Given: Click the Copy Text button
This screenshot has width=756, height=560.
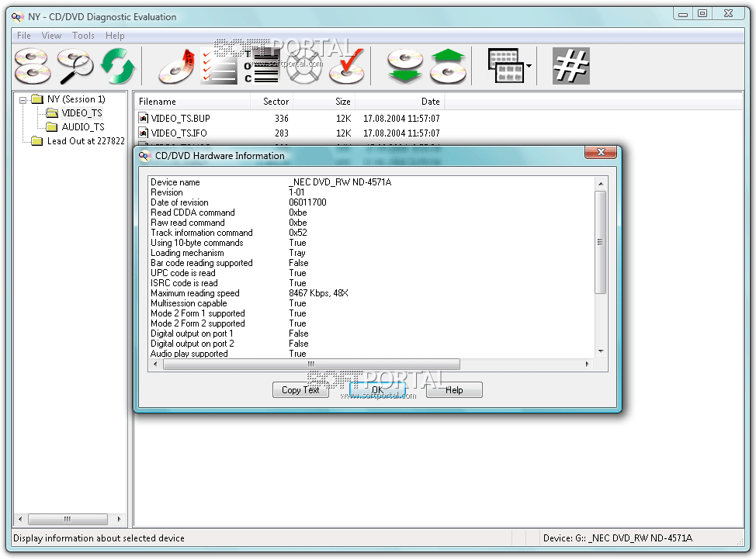Looking at the screenshot, I should [x=300, y=390].
